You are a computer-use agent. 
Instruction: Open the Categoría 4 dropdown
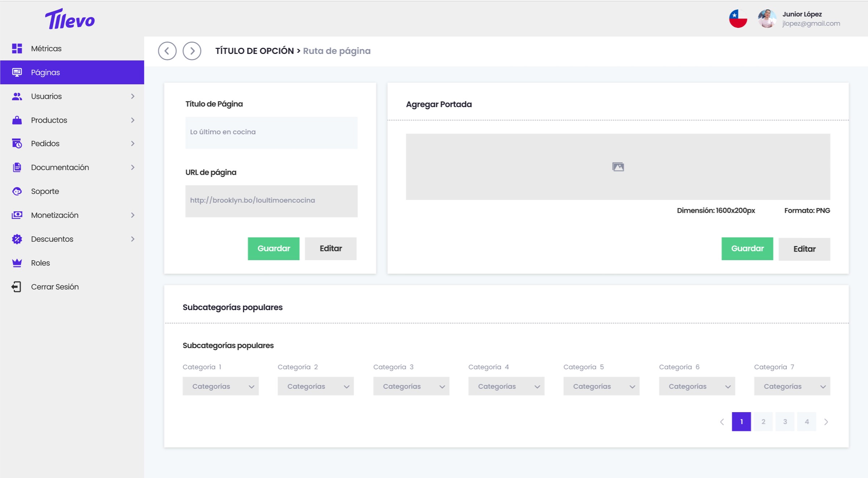coord(506,386)
